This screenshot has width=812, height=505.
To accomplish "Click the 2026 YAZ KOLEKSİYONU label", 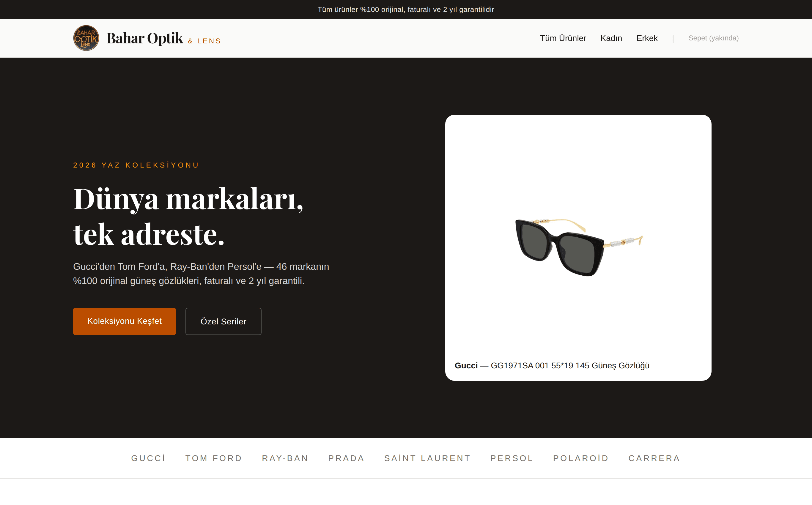I will pyautogui.click(x=136, y=165).
